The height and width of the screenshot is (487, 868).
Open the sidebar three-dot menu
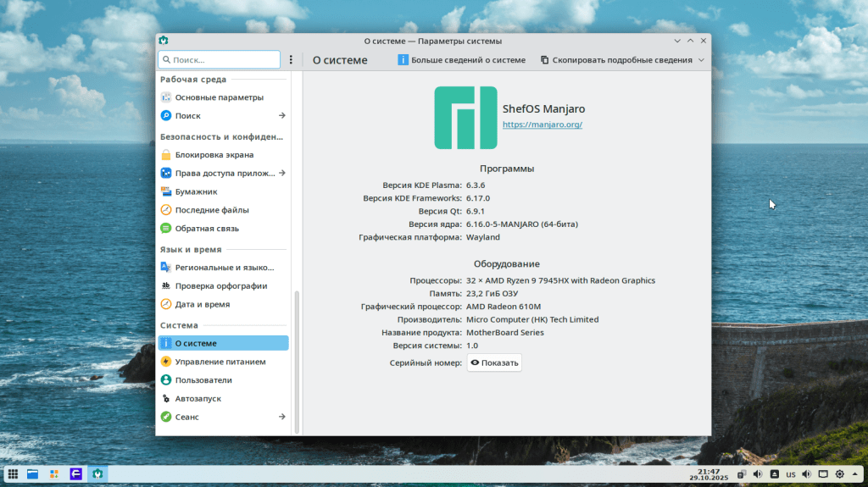[x=291, y=60]
